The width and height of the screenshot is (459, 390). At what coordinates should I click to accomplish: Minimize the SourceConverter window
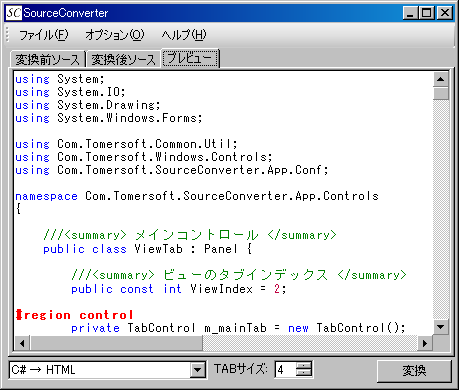[x=410, y=13]
